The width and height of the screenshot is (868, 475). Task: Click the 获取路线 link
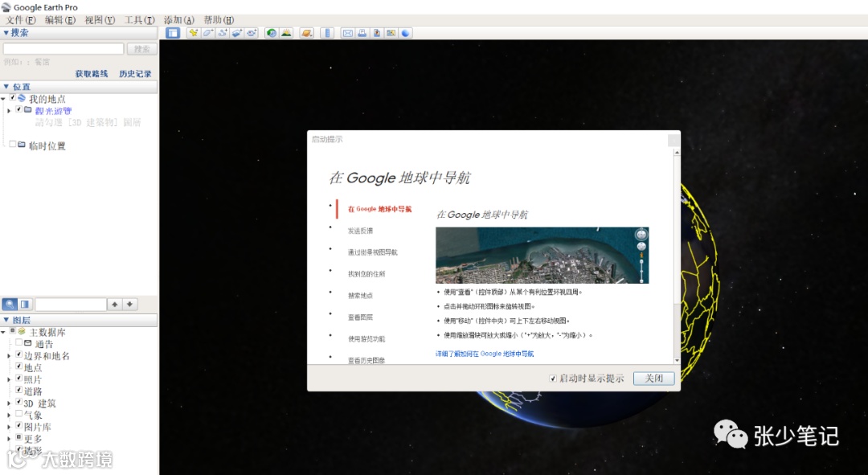pos(92,74)
